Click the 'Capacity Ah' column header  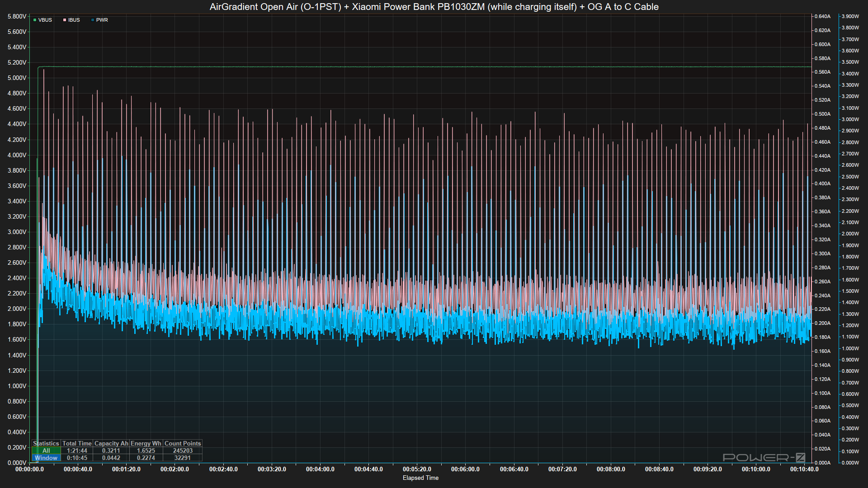tap(111, 443)
